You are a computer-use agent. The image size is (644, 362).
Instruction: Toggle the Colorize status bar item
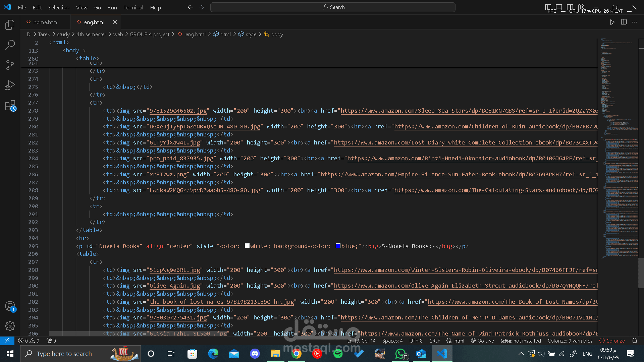click(x=612, y=341)
